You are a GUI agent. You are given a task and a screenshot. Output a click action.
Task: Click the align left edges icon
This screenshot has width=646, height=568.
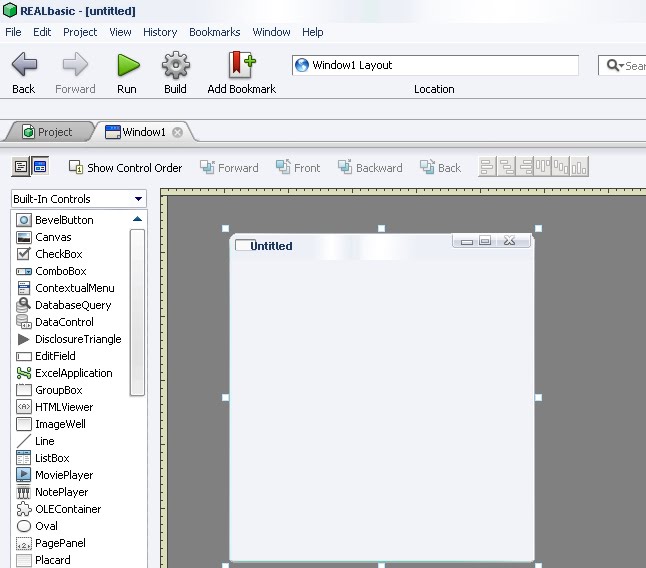tap(487, 167)
